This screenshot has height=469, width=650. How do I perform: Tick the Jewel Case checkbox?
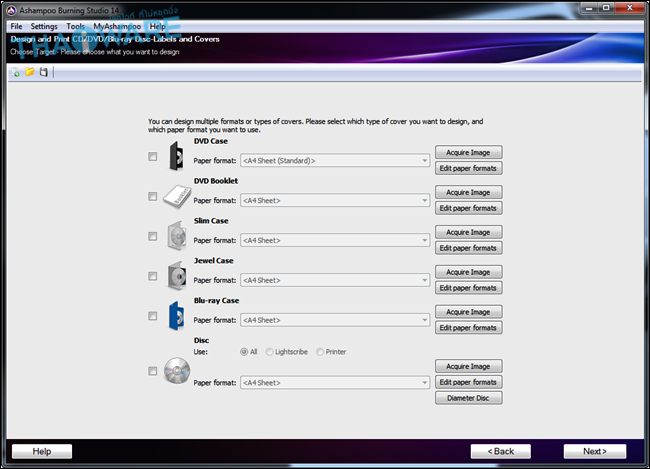point(153,276)
